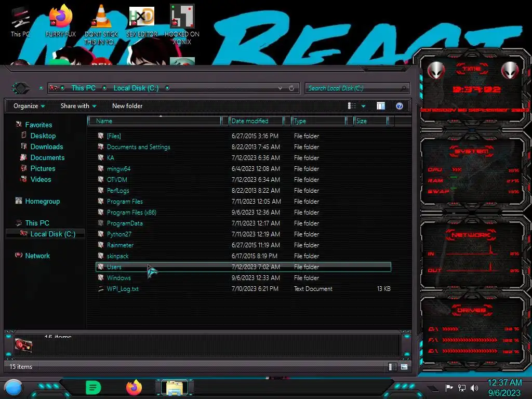Click the volume speaker tray icon
This screenshot has height=399, width=532.
(474, 388)
